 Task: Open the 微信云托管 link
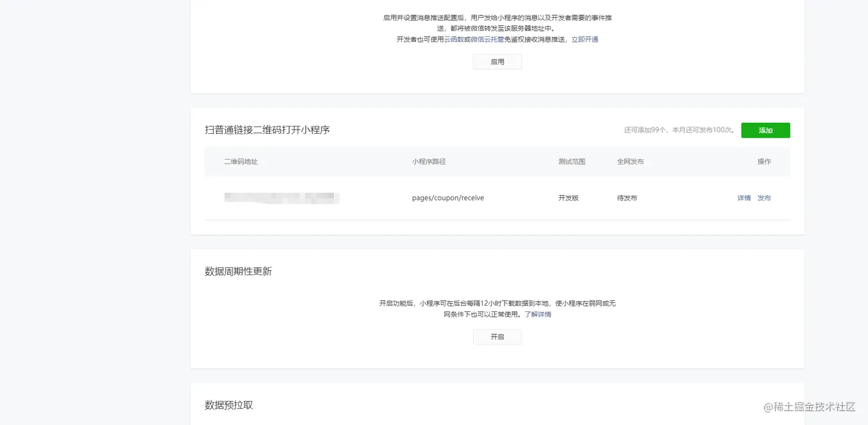pyautogui.click(x=487, y=40)
